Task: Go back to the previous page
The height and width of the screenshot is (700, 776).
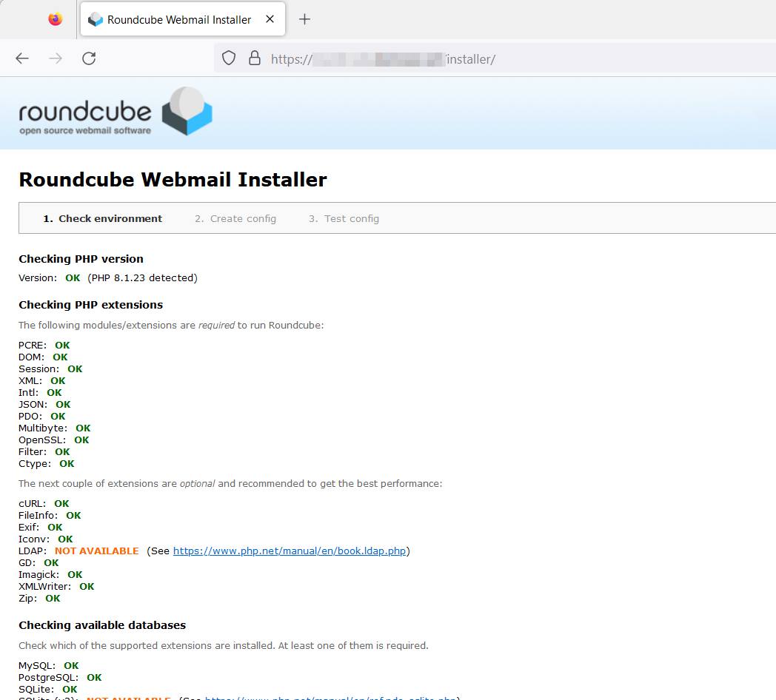Action: coord(22,58)
